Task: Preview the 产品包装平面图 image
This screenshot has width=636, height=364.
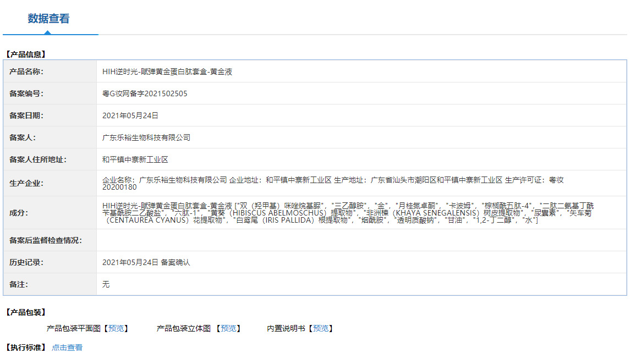Action: 116,328
